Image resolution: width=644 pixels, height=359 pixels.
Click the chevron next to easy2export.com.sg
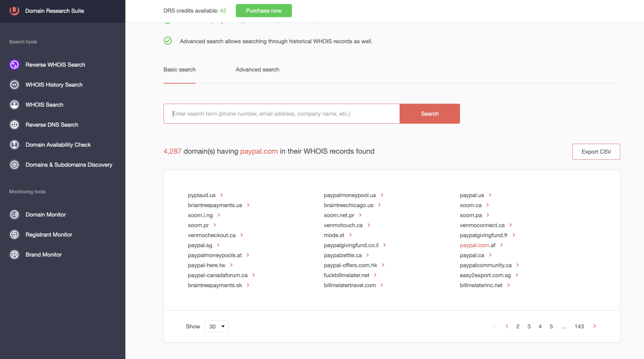pyautogui.click(x=517, y=275)
